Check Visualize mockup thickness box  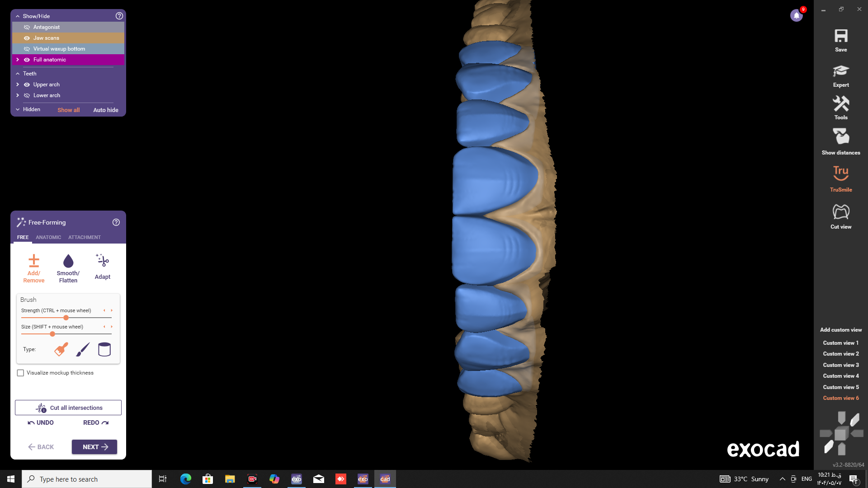[20, 373]
